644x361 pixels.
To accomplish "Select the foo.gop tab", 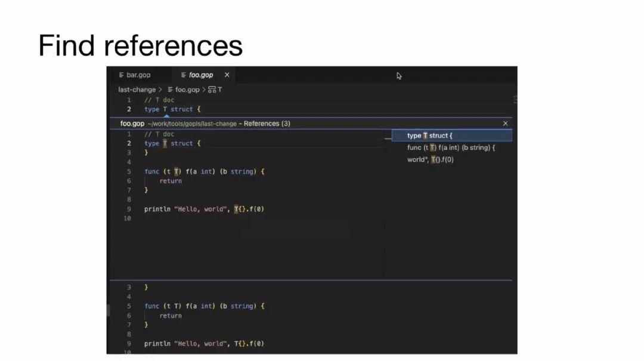I will [201, 75].
